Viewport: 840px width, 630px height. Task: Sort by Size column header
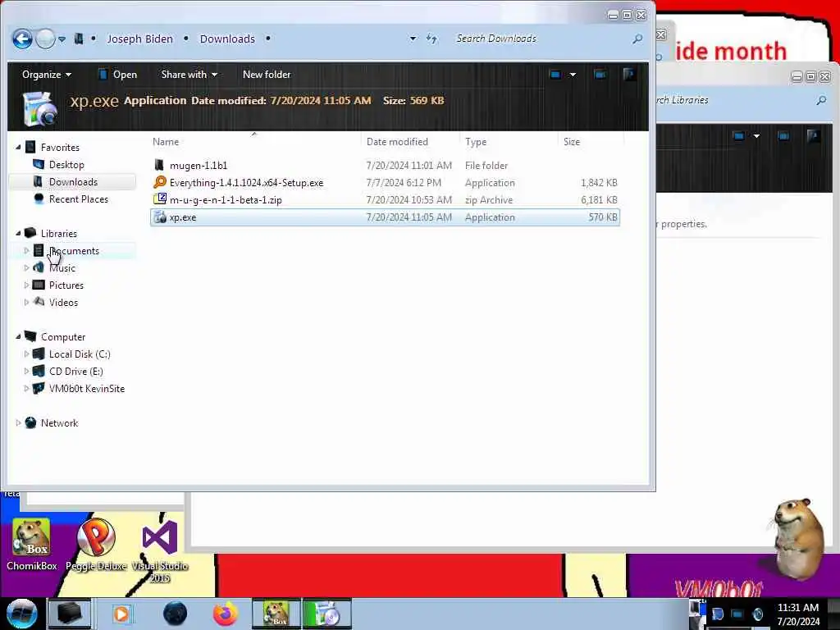pos(572,142)
